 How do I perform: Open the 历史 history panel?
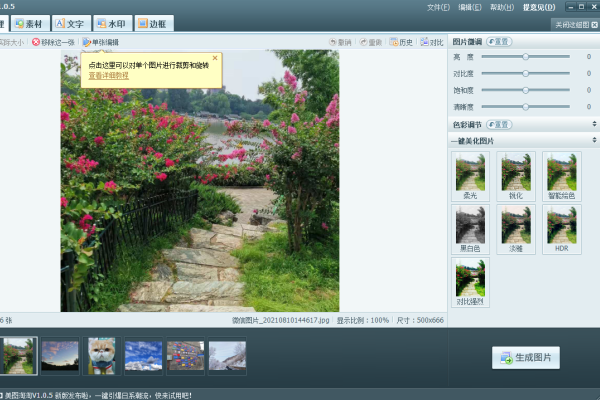[x=401, y=42]
